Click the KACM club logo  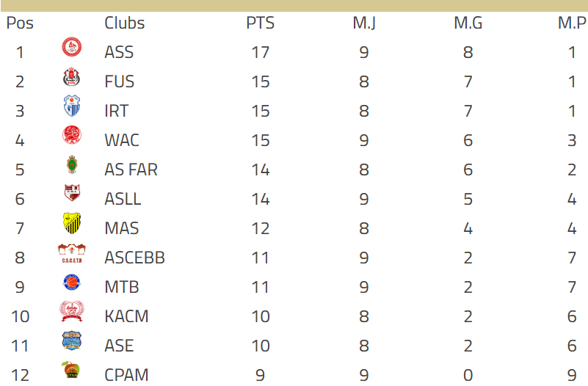coord(72,313)
